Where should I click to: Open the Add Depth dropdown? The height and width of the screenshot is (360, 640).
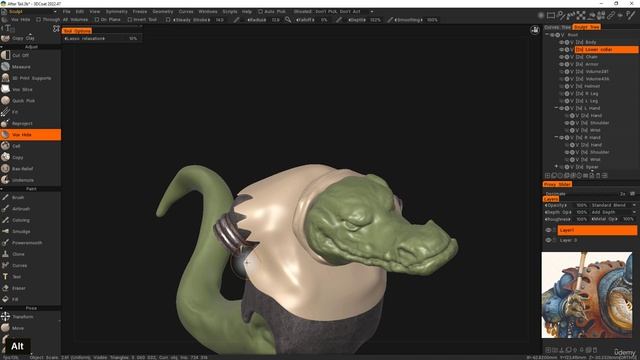[613, 212]
